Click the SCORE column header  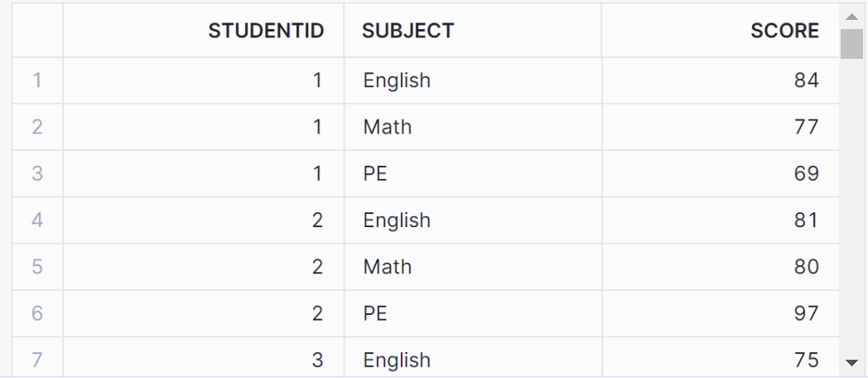(784, 31)
